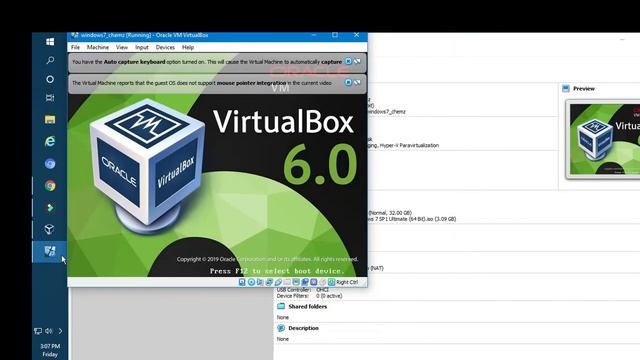Open the Machine menu
The height and width of the screenshot is (360, 640).
(x=98, y=47)
